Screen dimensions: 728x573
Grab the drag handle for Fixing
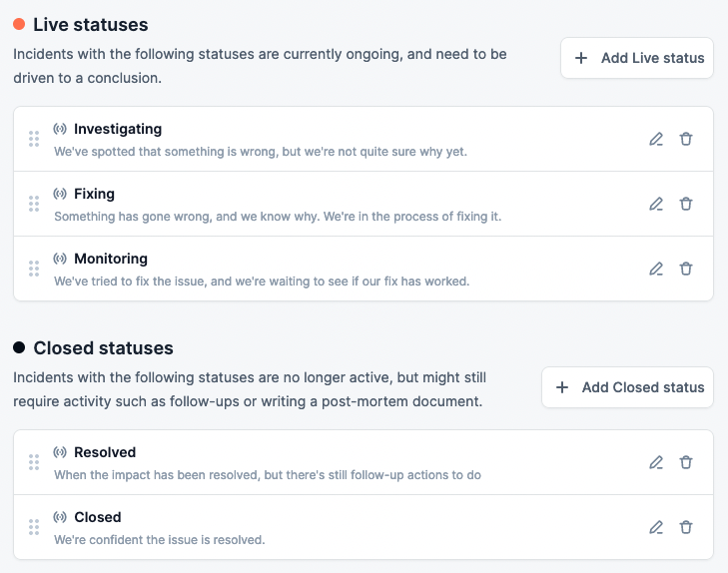tap(34, 204)
